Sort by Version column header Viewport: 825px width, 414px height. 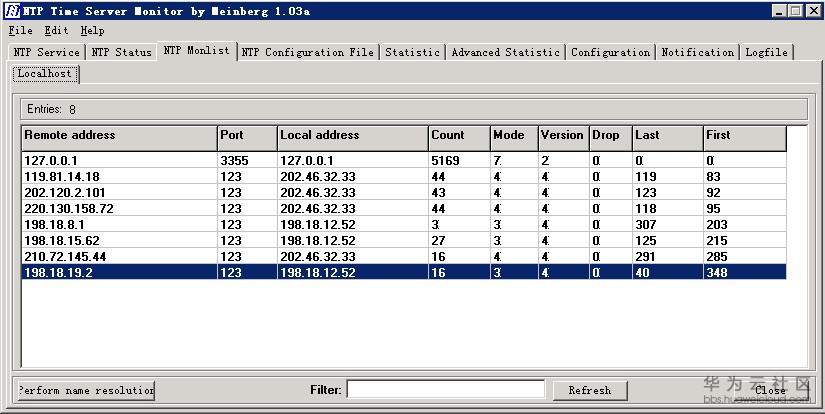tap(564, 138)
